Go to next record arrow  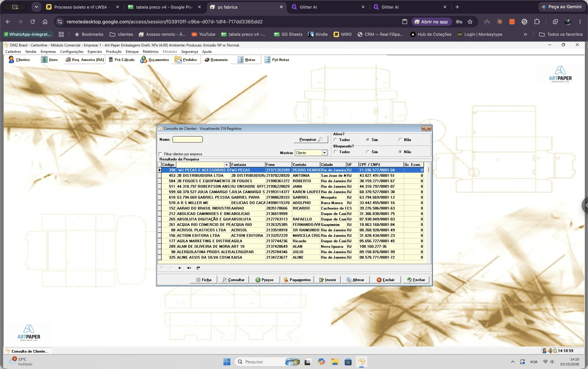pos(180,268)
